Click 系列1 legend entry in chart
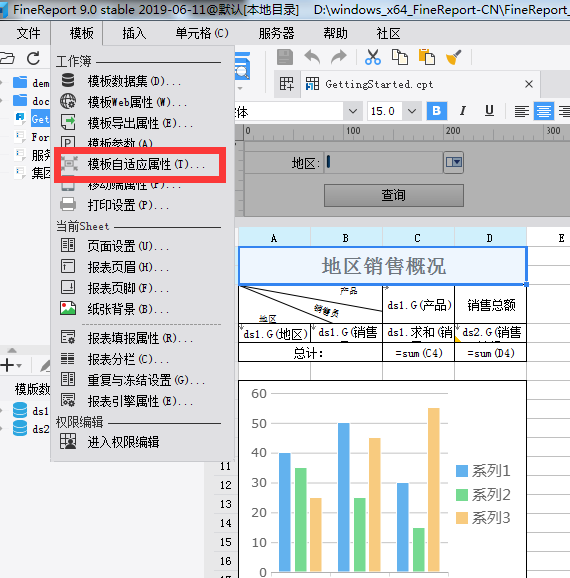Viewport: 570px width, 578px height. [483, 471]
